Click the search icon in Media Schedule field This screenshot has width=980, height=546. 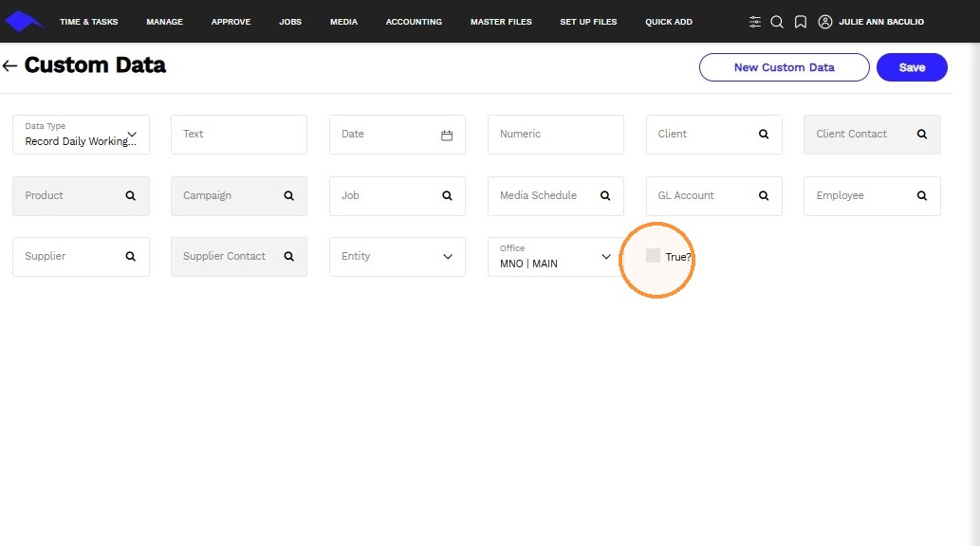click(605, 195)
